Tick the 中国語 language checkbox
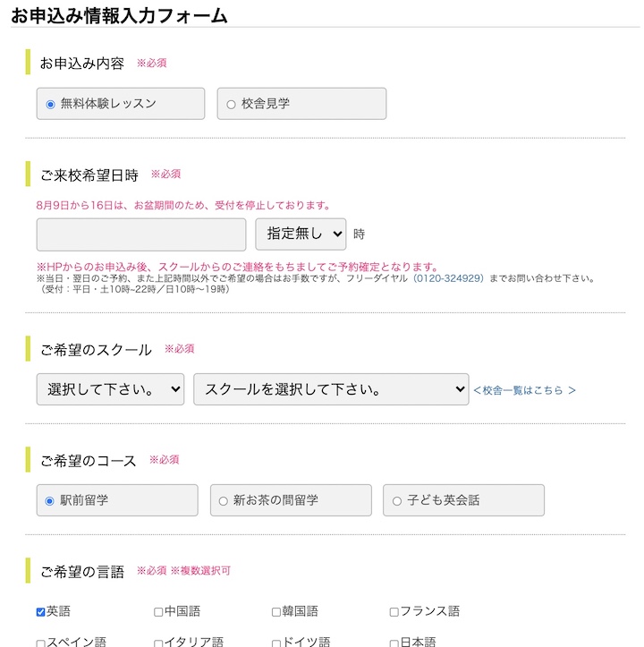Viewport: 644px width, 647px height. (x=158, y=612)
